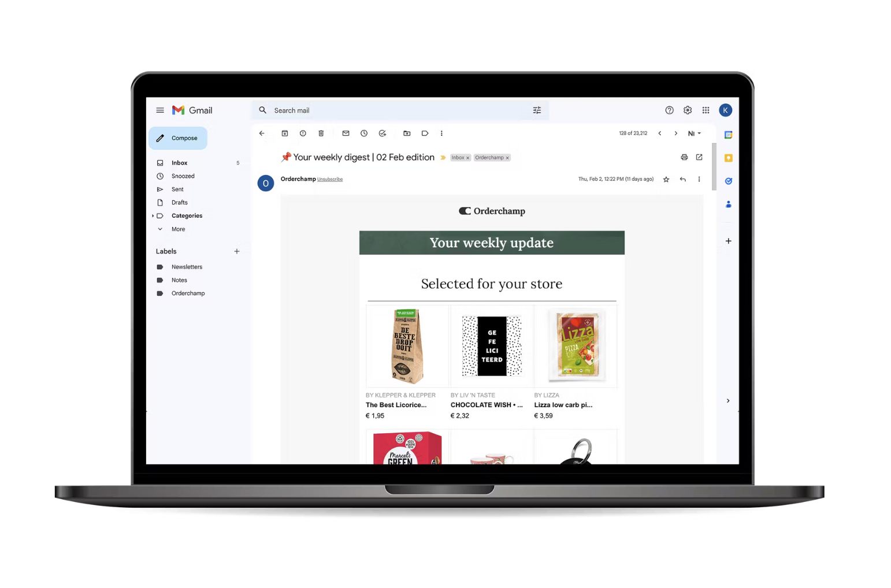The width and height of the screenshot is (891, 588).
Task: Open the message More menu beside reply
Action: point(699,180)
